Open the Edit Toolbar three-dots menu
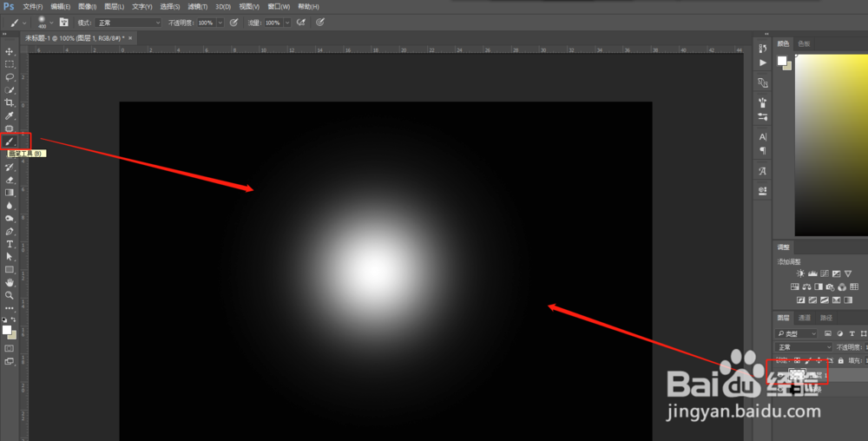Image resolution: width=868 pixels, height=441 pixels. click(x=10, y=308)
